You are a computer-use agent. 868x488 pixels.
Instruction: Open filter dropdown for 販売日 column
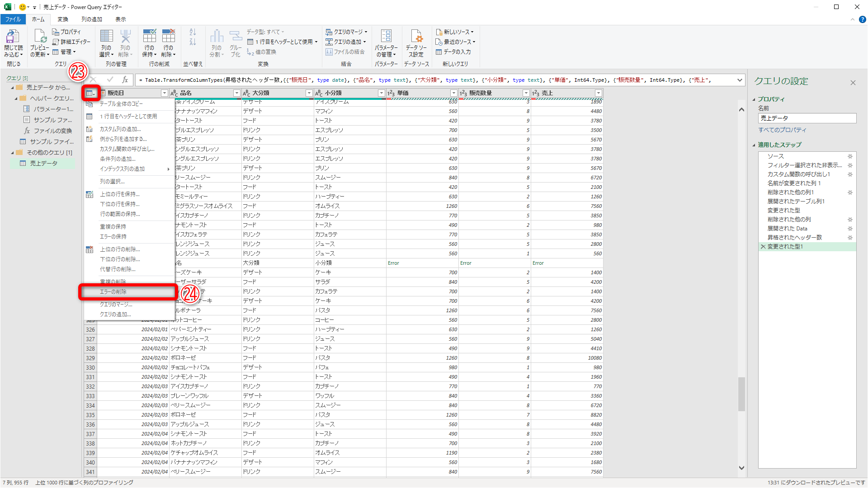[x=164, y=93]
